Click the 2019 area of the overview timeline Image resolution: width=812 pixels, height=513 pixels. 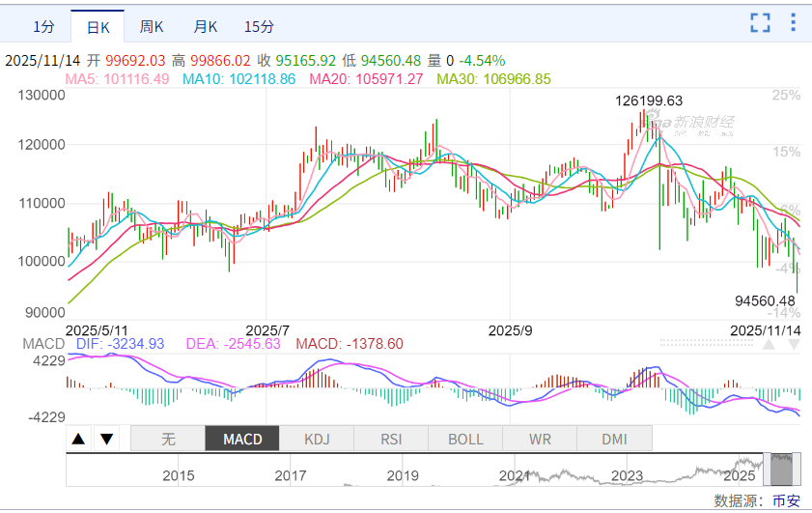coord(403,473)
